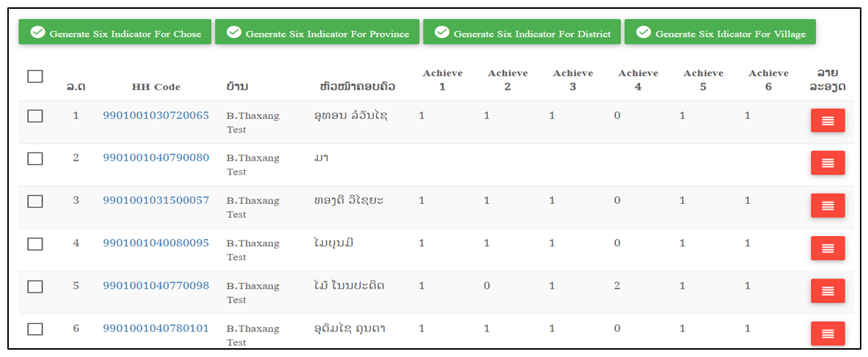This screenshot has width=868, height=357.
Task: Open details icon for HH 9901001040780101
Action: tap(828, 334)
